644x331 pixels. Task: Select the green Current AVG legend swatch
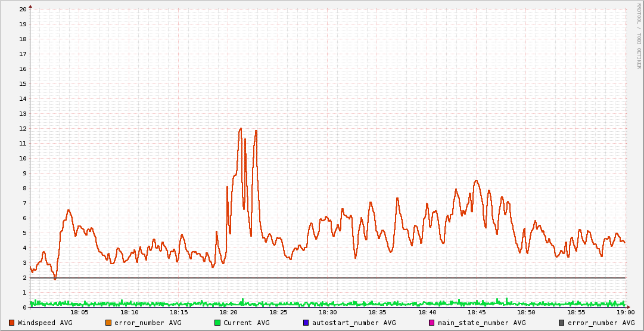[217, 323]
